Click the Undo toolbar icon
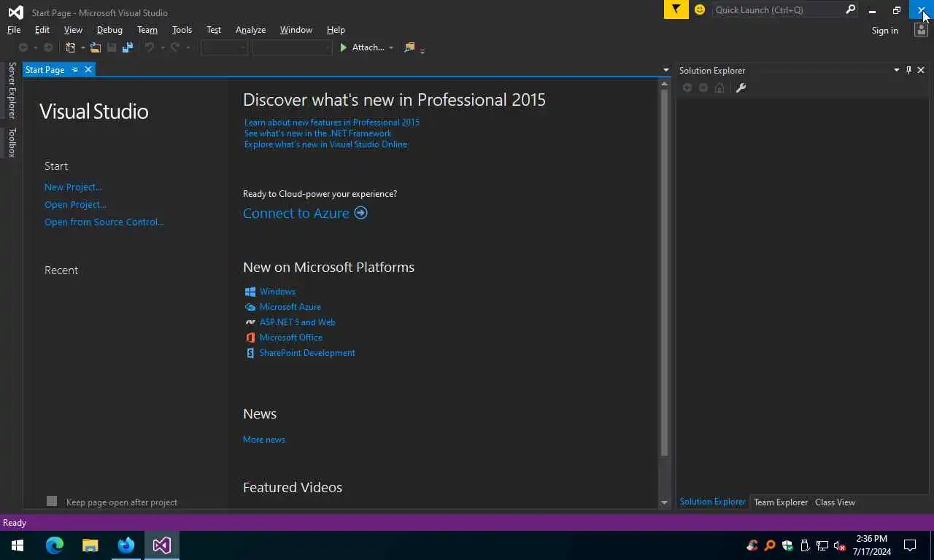The height and width of the screenshot is (560, 934). [x=150, y=47]
